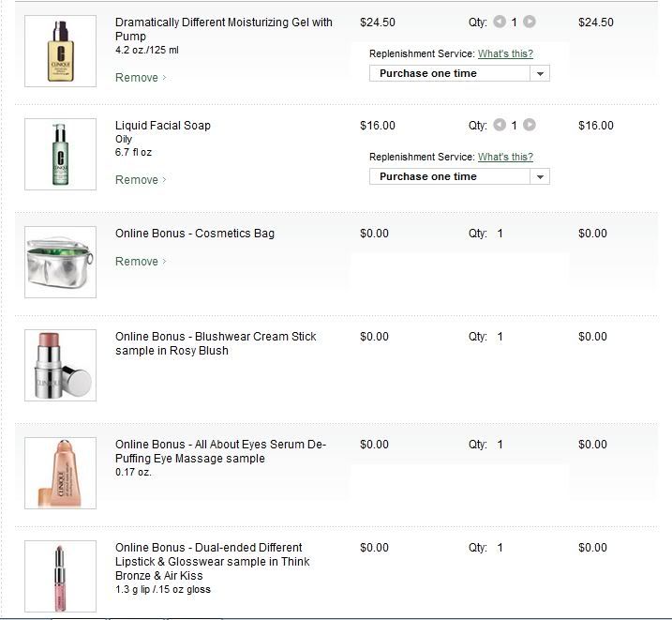Viewport: 672px width, 620px height.
Task: Increase quantity of Moisturizing Gel
Action: 530,22
